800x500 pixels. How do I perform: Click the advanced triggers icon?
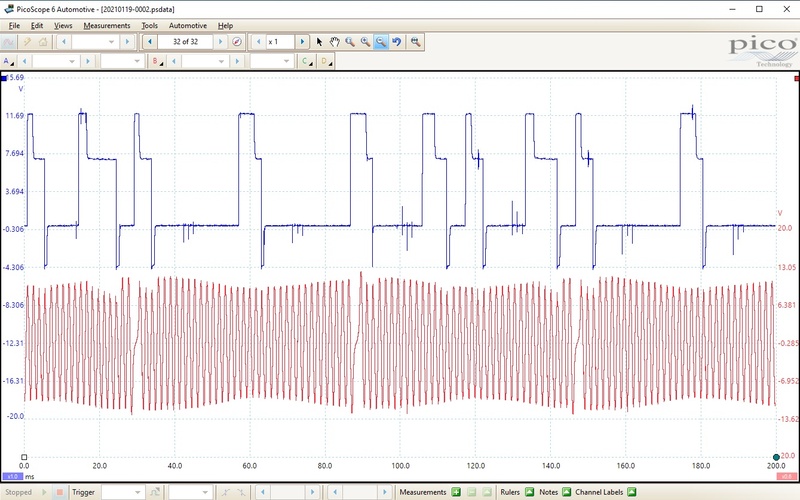154,492
